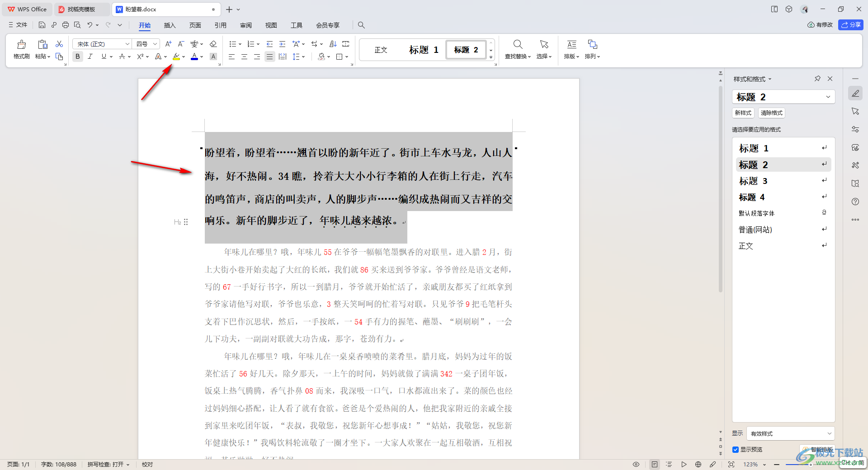Viewport: 868px width, 470px height.
Task: Toggle character shading A button
Action: tap(213, 56)
